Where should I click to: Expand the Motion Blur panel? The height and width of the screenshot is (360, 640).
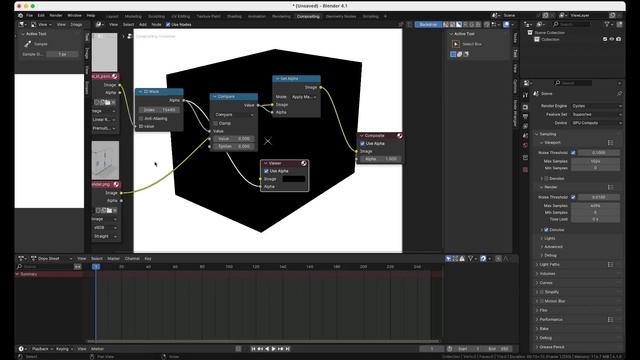(x=554, y=301)
